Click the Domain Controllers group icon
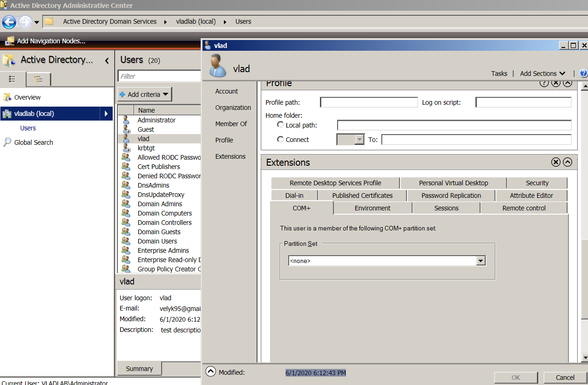588x385 pixels. click(x=126, y=223)
